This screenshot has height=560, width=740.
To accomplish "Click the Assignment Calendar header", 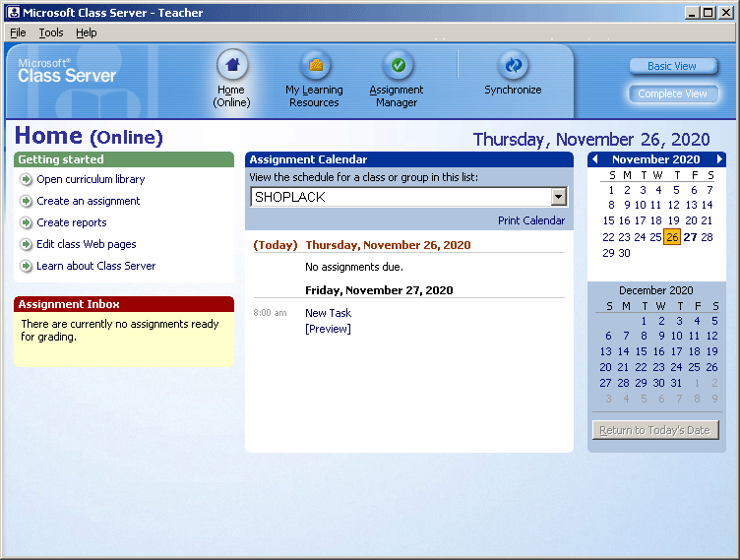I will [x=408, y=159].
